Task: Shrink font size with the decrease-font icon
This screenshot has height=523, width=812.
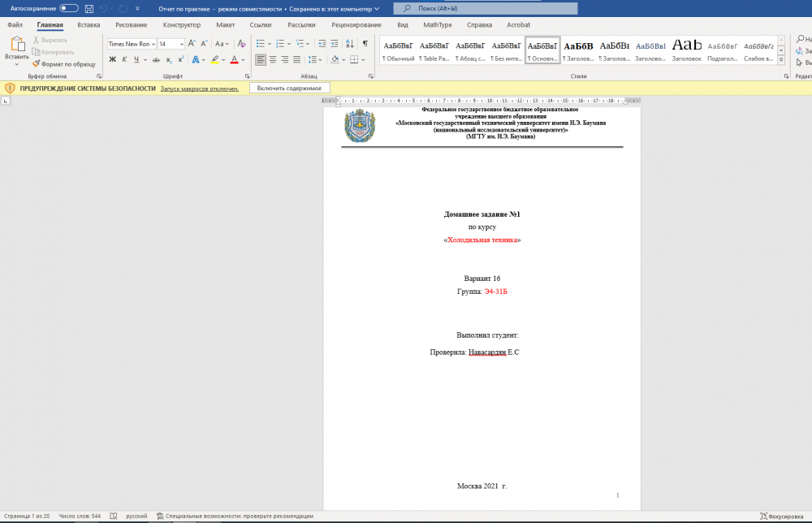Action: point(204,44)
